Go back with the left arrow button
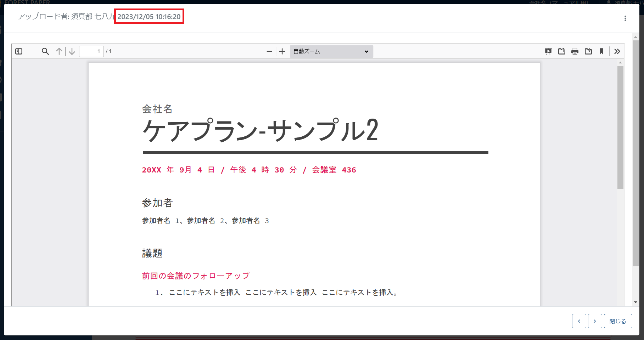644x340 pixels. tap(579, 321)
